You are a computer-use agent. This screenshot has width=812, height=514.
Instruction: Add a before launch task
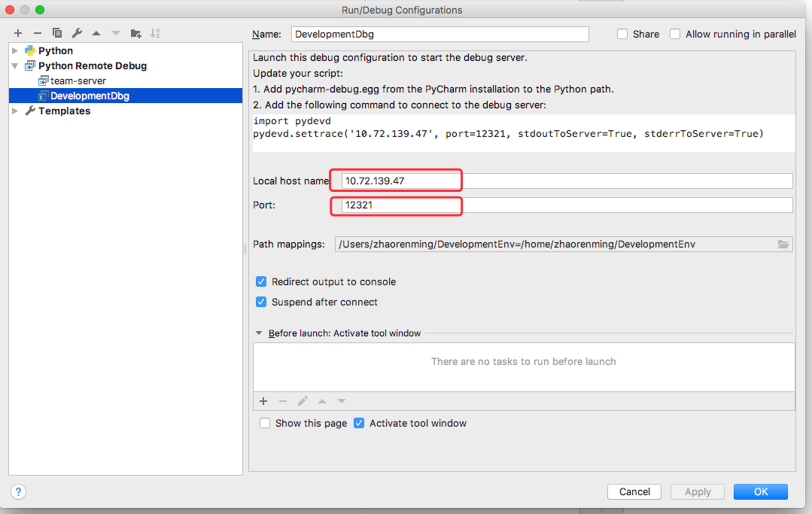click(x=263, y=401)
